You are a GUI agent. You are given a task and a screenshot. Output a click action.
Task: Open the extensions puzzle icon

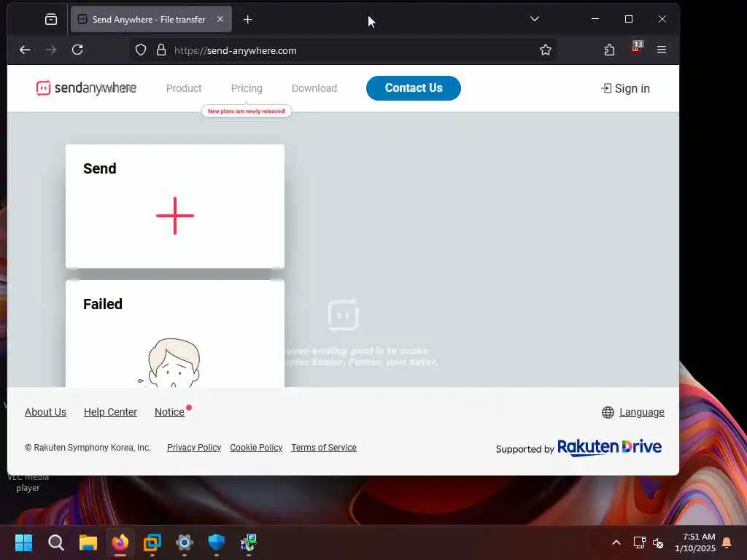point(609,50)
